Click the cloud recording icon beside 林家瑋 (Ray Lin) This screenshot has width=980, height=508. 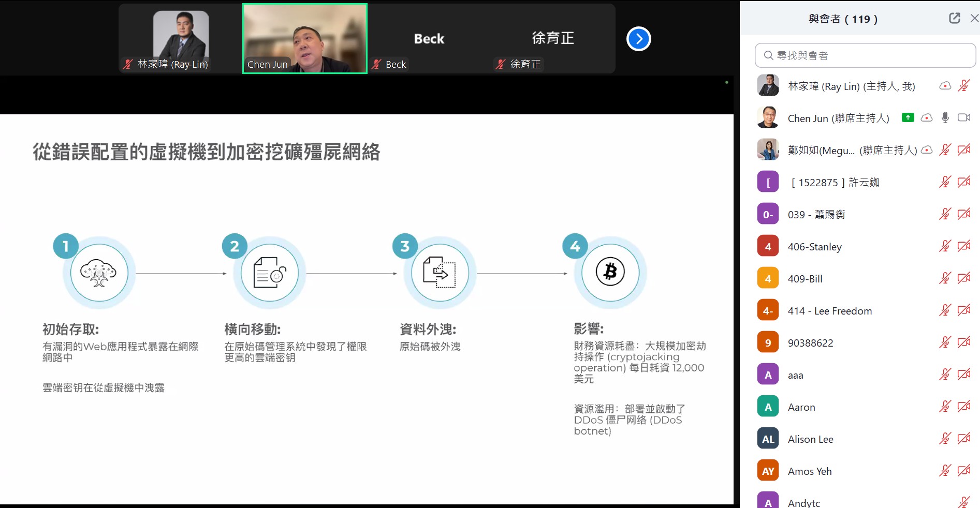945,86
